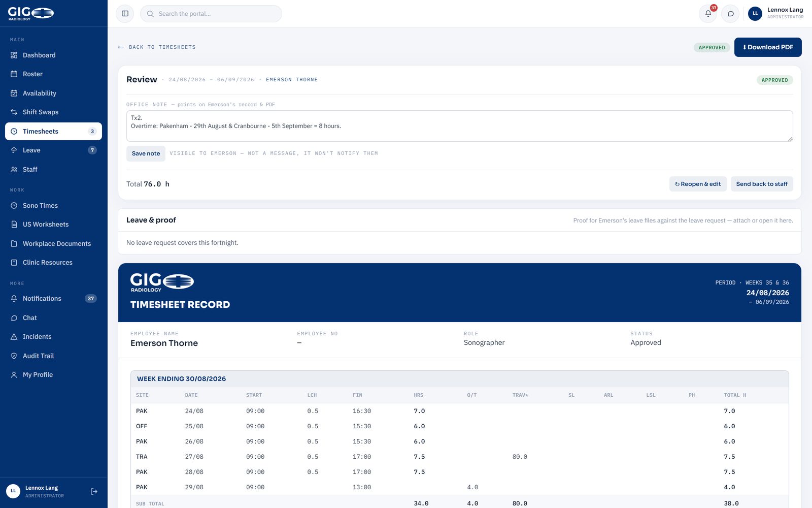Click the TRA site cell
Image resolution: width=812 pixels, height=508 pixels.
(x=142, y=457)
